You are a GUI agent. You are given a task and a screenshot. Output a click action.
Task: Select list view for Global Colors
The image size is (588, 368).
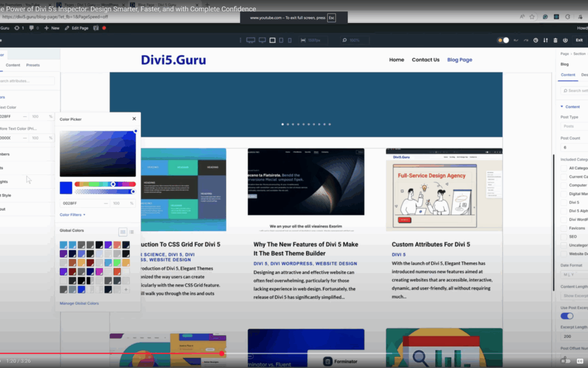click(x=132, y=232)
